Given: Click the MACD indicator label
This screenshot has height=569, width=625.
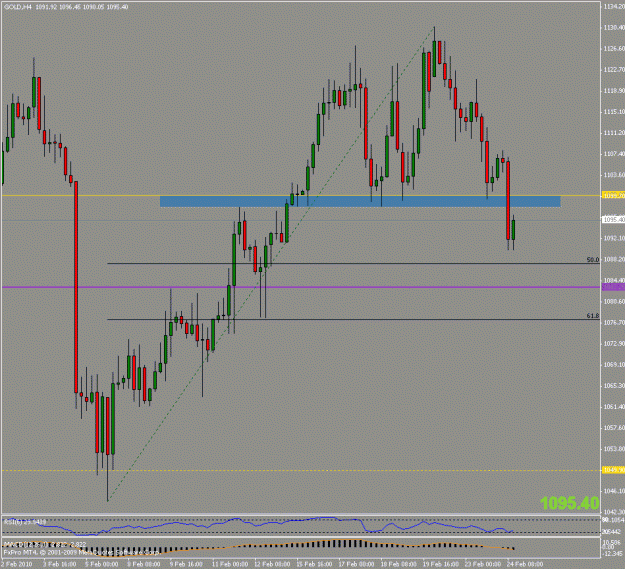Looking at the screenshot, I should click(44, 544).
